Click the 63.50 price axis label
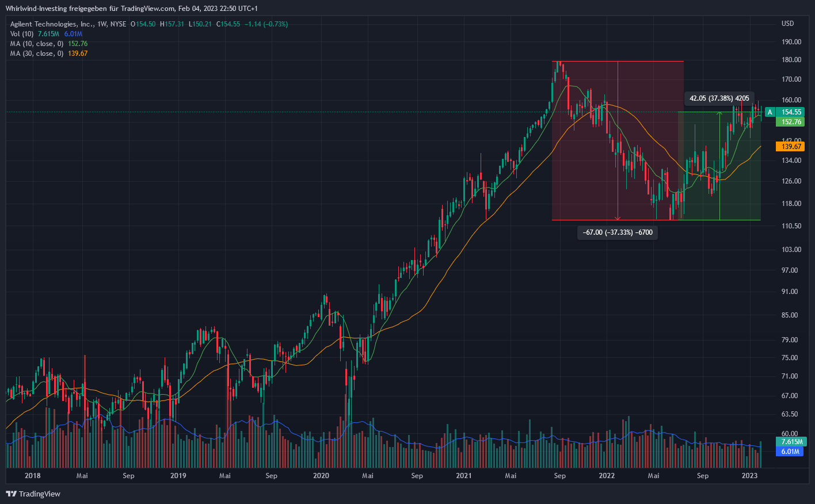Screen dimensions: 815x504 pos(790,414)
